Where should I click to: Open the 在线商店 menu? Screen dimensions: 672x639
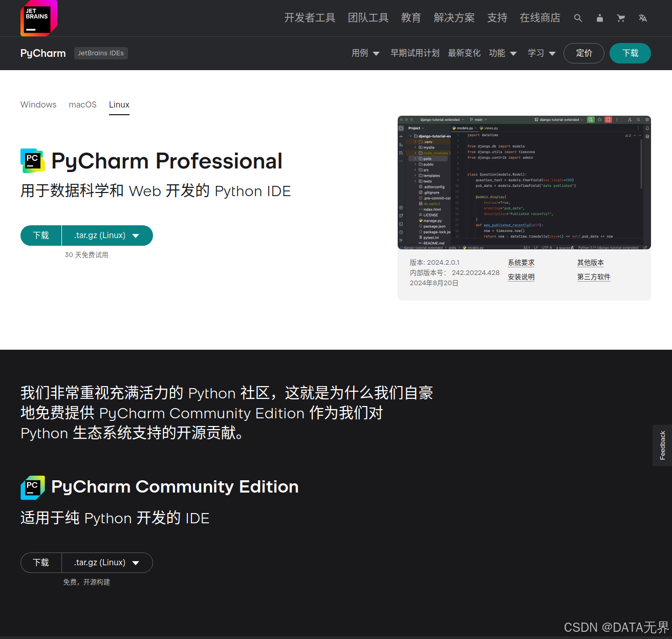(x=540, y=18)
